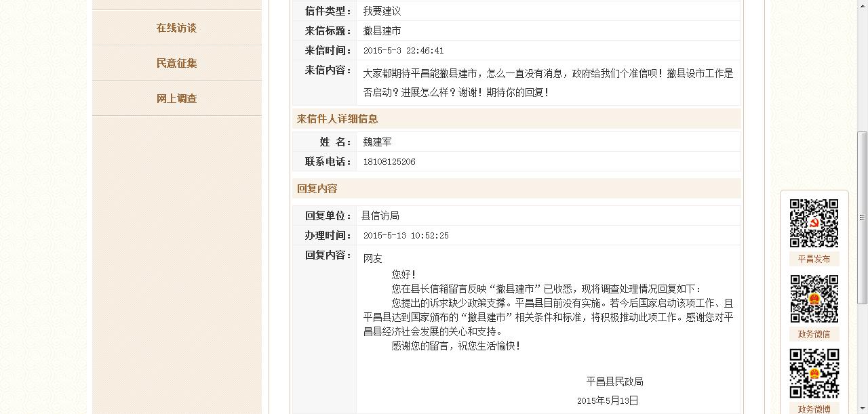Click the phone number 18108125206
This screenshot has height=414, width=868.
coord(389,162)
